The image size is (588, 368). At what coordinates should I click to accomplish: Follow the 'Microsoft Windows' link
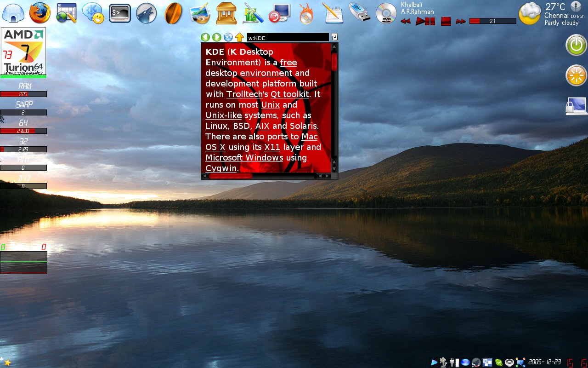tap(244, 158)
